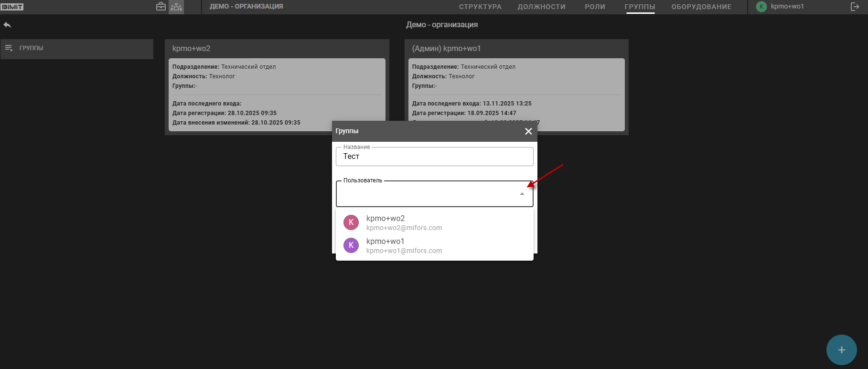
Task: Open the Роли tab
Action: pos(595,7)
